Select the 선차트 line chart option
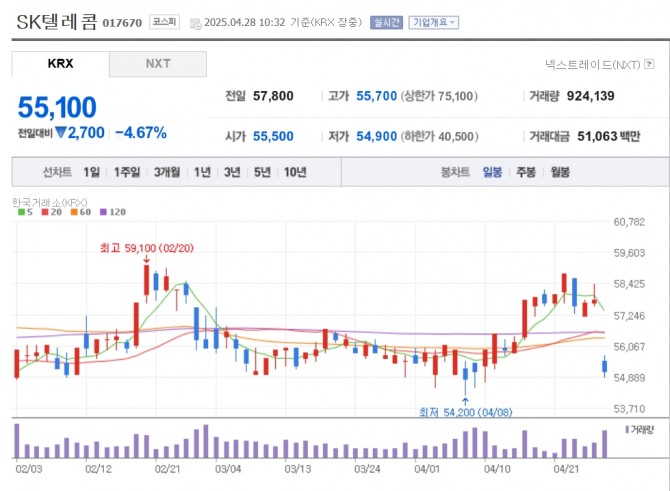 click(x=58, y=172)
